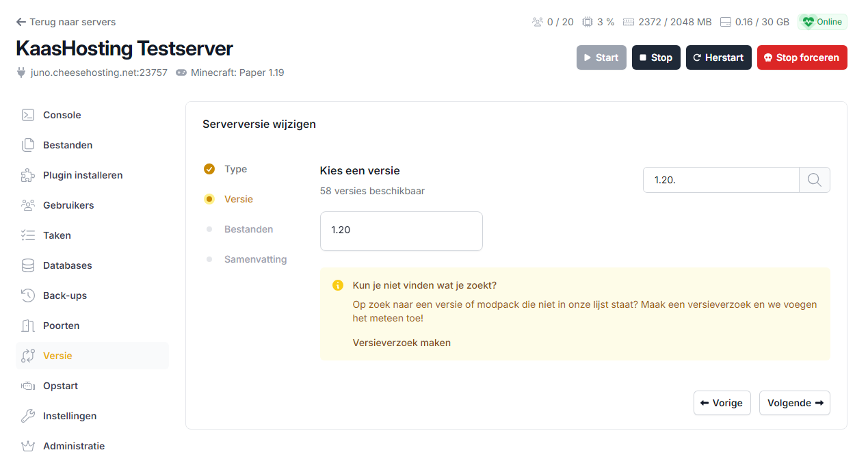Follow the Versieverzoek maken link

coord(402,343)
